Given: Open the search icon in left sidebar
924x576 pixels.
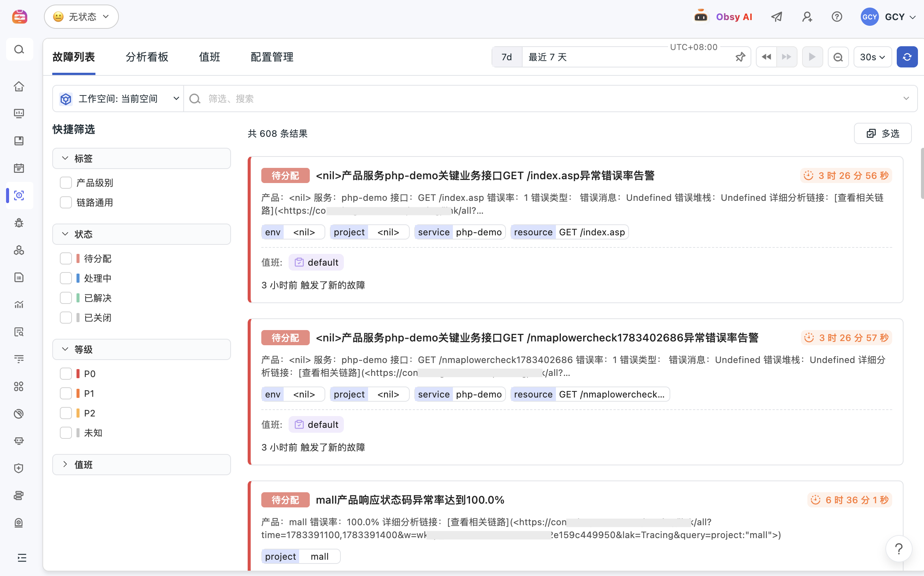Looking at the screenshot, I should click(x=19, y=50).
